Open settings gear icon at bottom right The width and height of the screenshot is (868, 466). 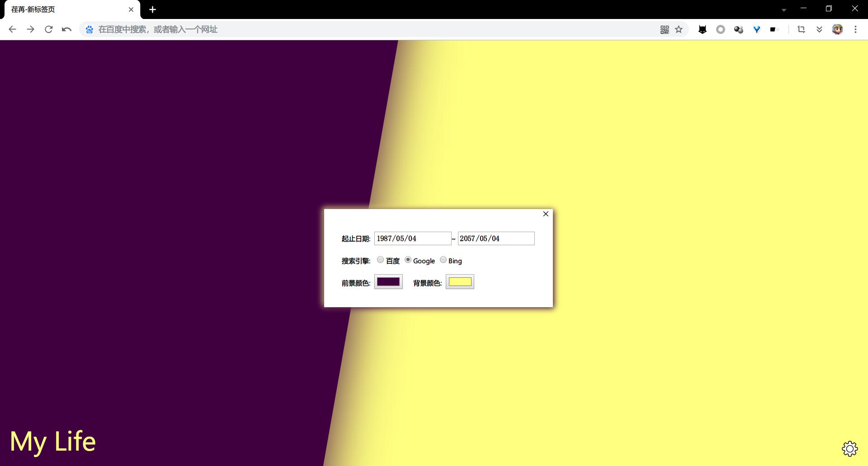point(850,448)
